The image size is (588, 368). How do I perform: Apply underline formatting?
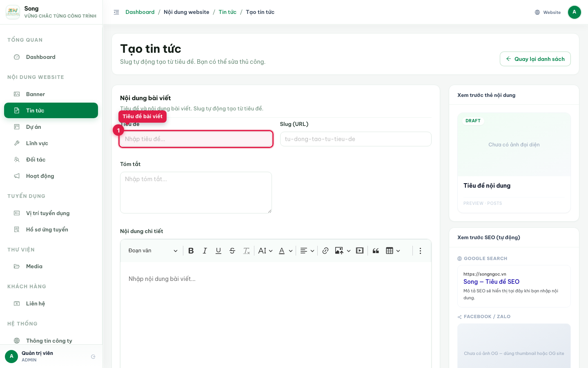218,251
